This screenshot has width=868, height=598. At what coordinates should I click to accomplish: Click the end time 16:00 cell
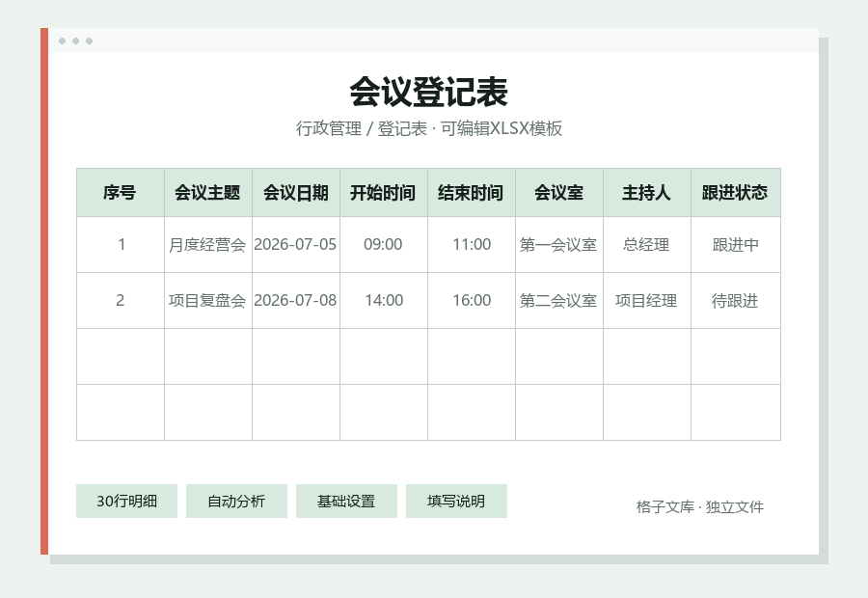(x=472, y=301)
